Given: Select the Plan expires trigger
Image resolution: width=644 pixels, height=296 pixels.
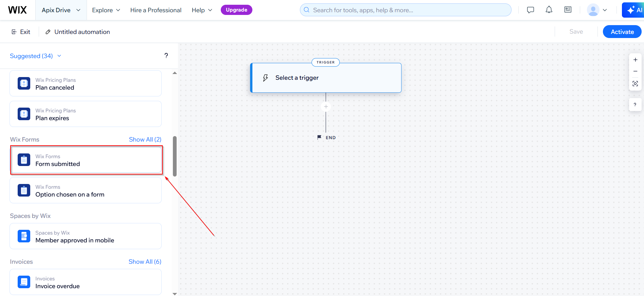Looking at the screenshot, I should [x=86, y=114].
